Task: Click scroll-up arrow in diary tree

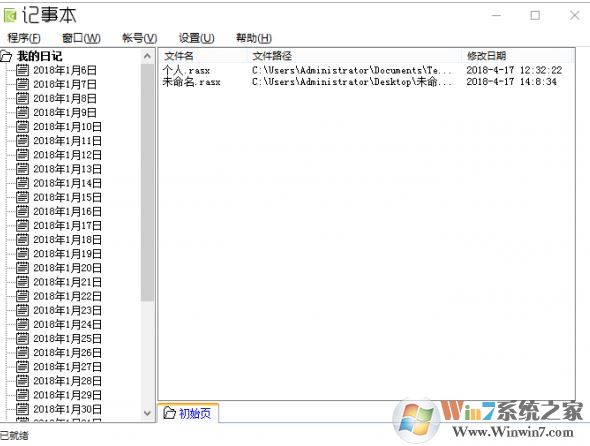Action: click(x=148, y=56)
